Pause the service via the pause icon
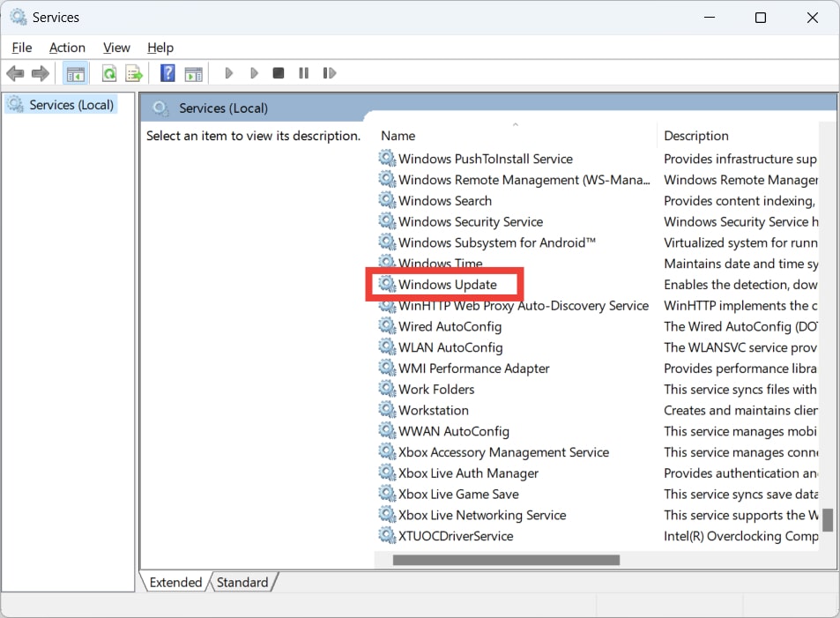The image size is (840, 618). tap(303, 73)
